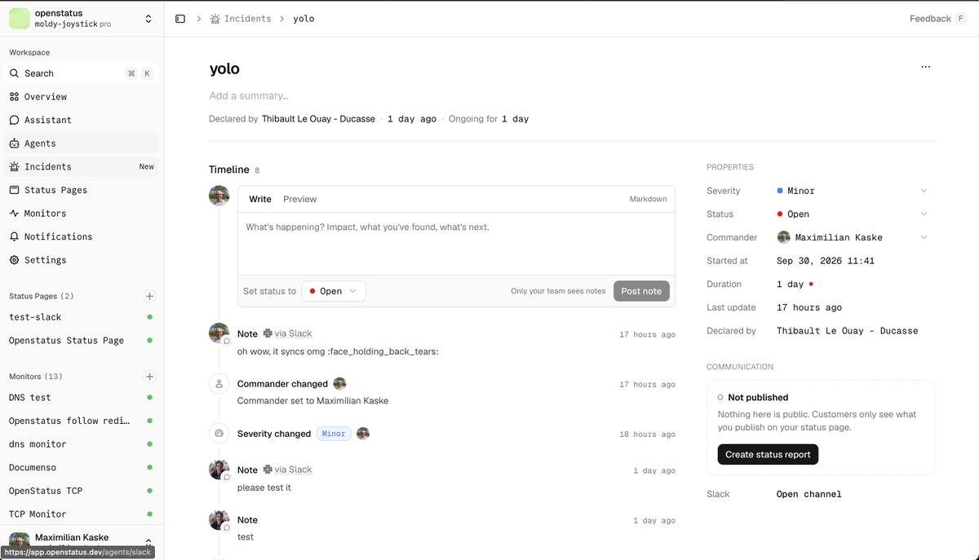Image resolution: width=979 pixels, height=560 pixels.
Task: Add a new monitor with plus icon
Action: tap(149, 377)
